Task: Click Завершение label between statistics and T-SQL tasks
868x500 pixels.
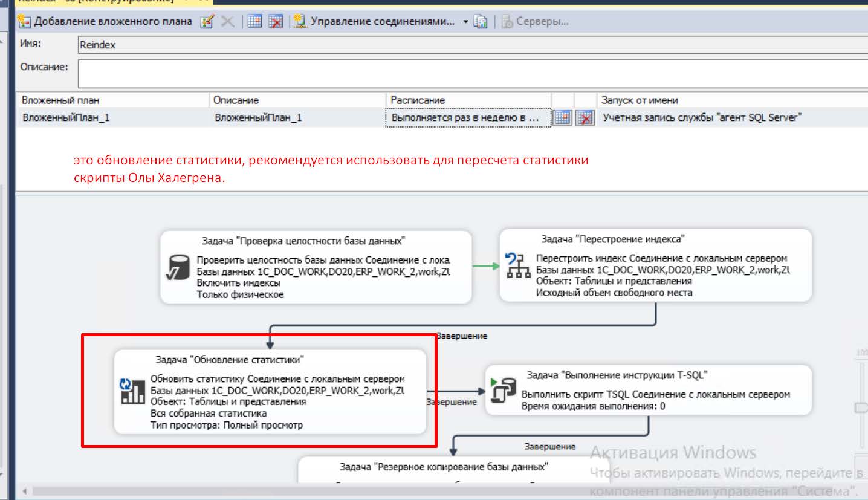Action: tap(451, 402)
